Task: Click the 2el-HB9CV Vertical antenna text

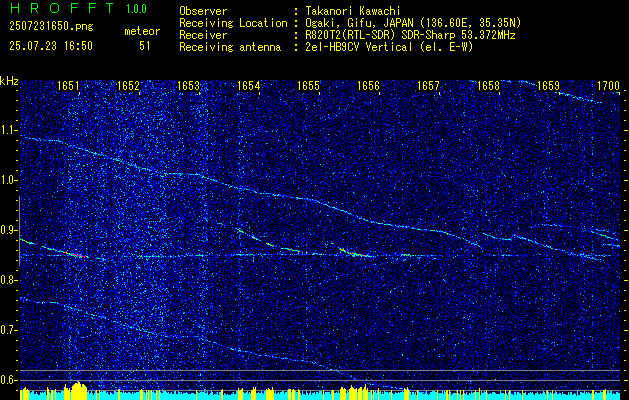Action: click(x=389, y=47)
